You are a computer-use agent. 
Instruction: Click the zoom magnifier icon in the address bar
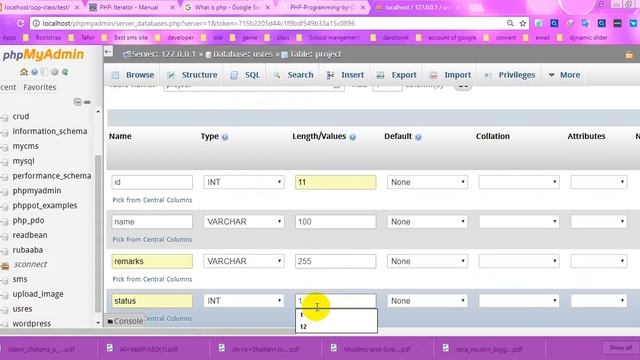[x=510, y=23]
